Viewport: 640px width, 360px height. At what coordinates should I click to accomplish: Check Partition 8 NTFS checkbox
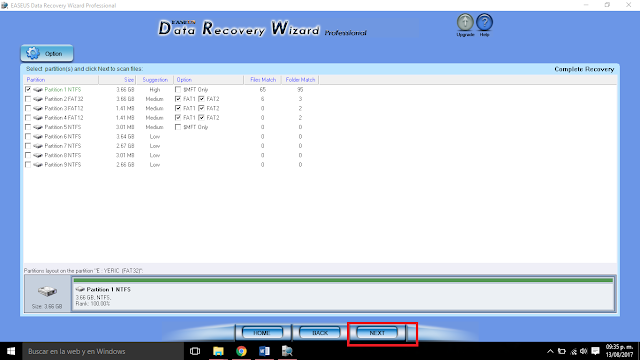28,155
